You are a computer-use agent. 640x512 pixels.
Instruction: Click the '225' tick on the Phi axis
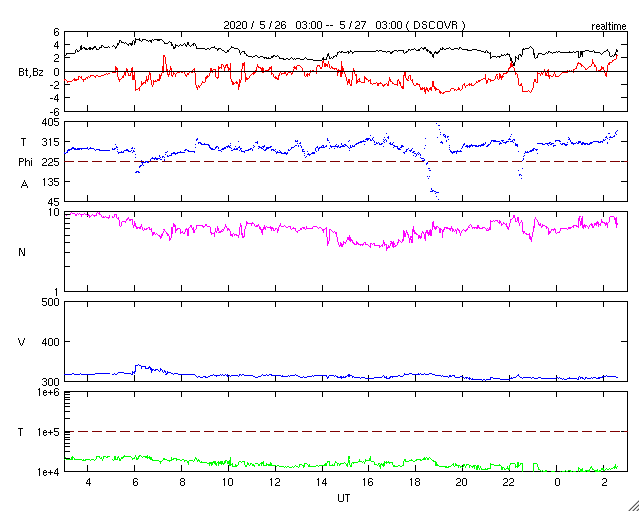[x=51, y=162]
